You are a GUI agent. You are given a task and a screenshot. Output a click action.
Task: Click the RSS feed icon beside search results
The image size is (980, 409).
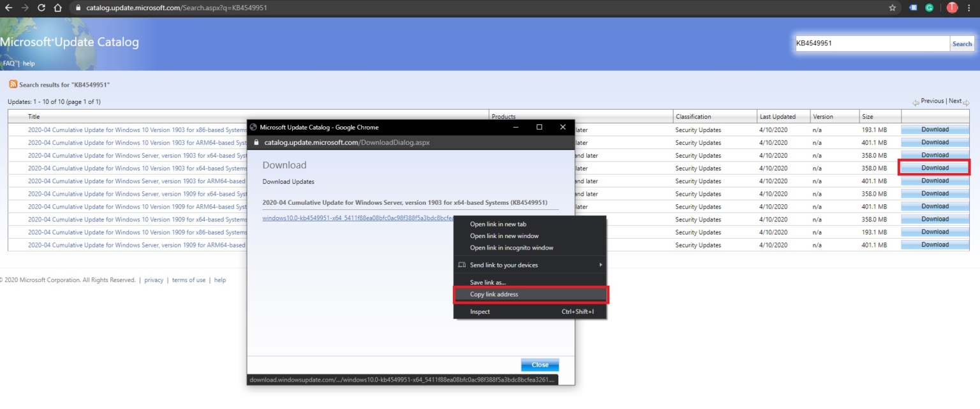[13, 84]
